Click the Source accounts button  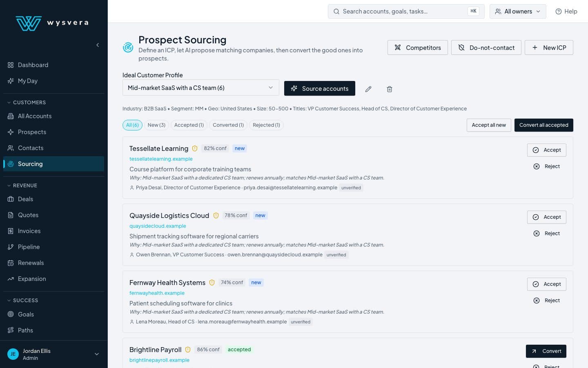pos(320,88)
